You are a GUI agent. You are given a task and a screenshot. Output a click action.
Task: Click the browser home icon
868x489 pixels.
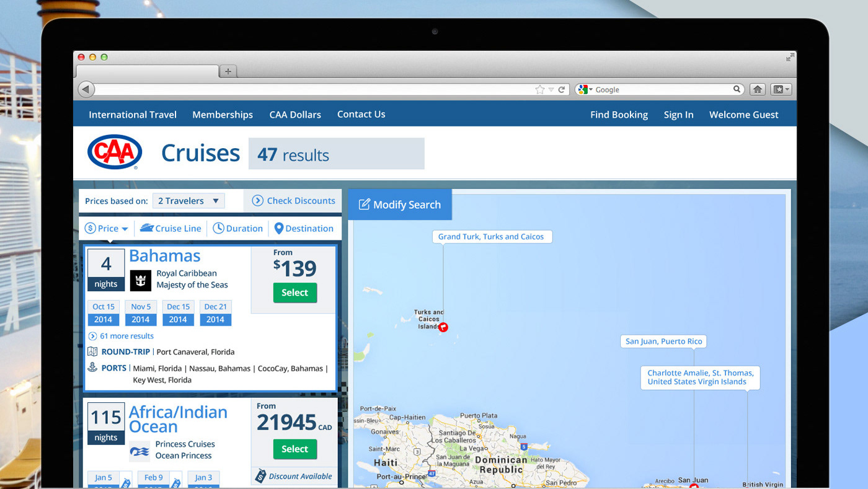coord(757,89)
